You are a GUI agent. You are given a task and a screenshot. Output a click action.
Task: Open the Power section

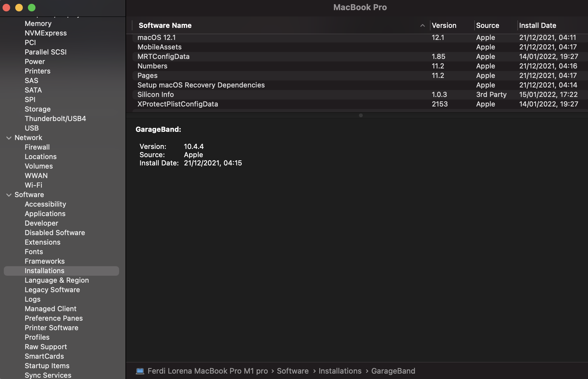point(35,62)
